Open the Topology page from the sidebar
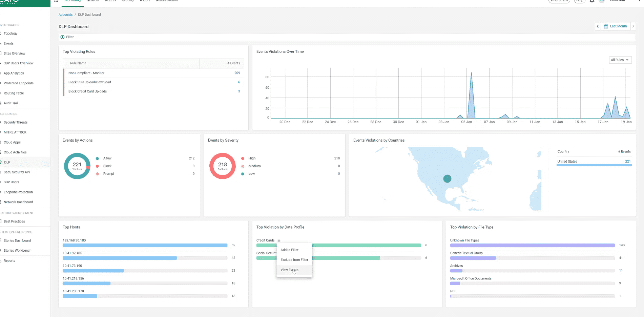 [x=11, y=33]
